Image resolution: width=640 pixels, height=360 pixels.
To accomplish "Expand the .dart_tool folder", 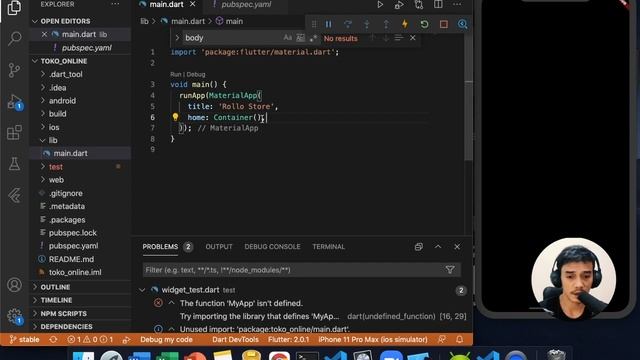I will click(x=65, y=74).
